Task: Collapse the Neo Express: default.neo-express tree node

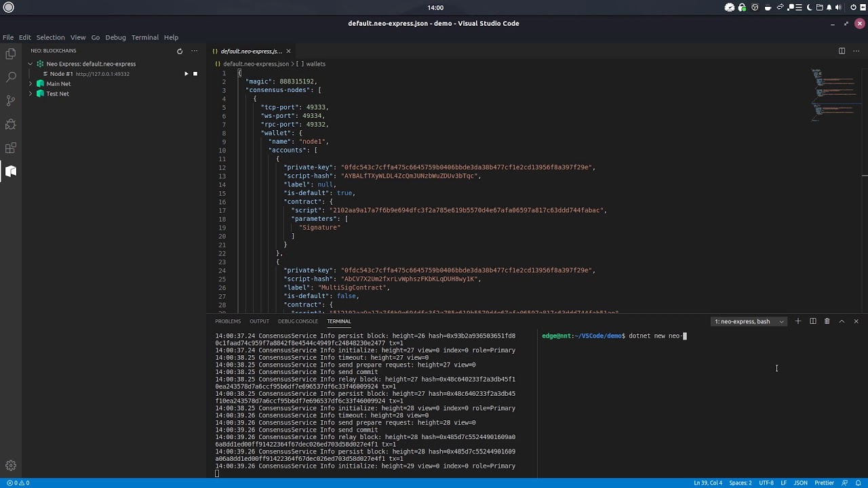Action: click(31, 64)
